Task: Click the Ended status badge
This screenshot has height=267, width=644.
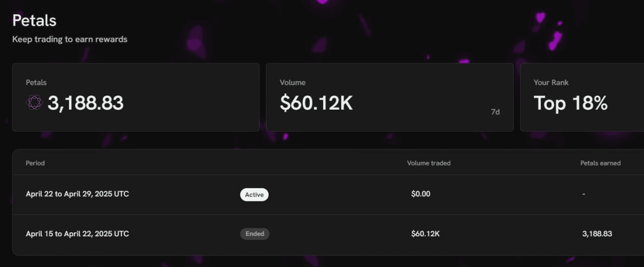Action: click(255, 234)
